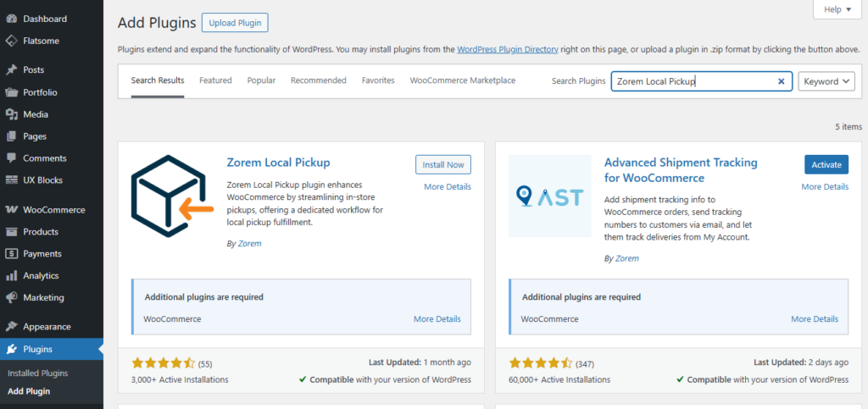
Task: Open Analytics via bar chart icon
Action: 11,276
